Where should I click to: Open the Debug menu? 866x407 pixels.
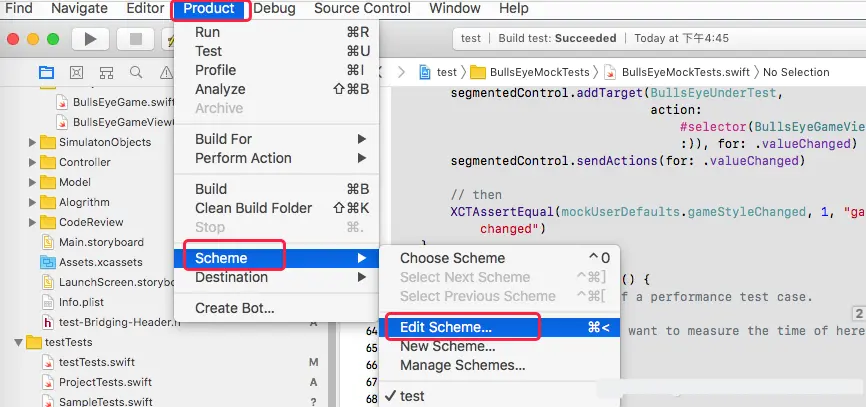coord(274,9)
